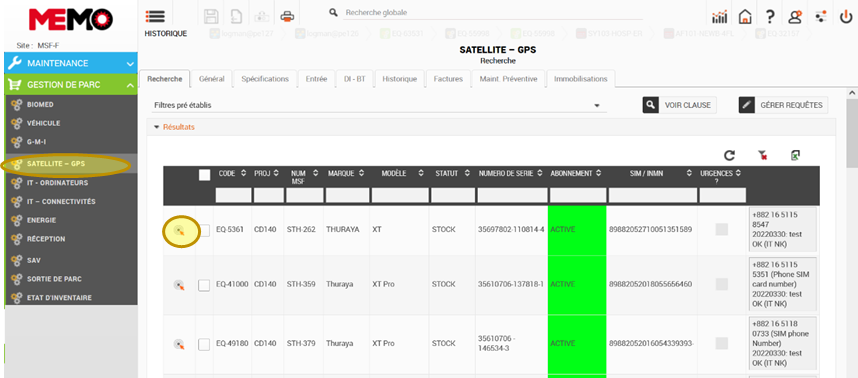Image resolution: width=858 pixels, height=378 pixels.
Task: Click the NUMERO DE SERIE filter field
Action: 512,195
